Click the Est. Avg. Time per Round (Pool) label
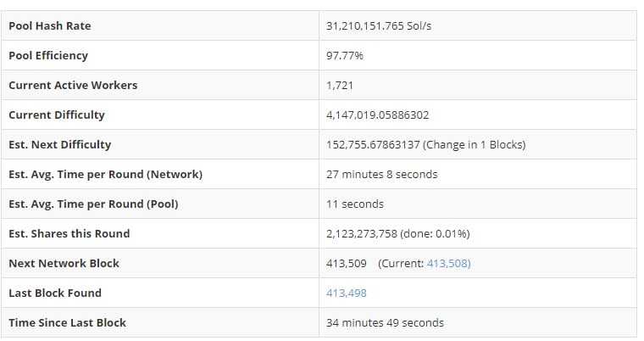 pos(93,204)
